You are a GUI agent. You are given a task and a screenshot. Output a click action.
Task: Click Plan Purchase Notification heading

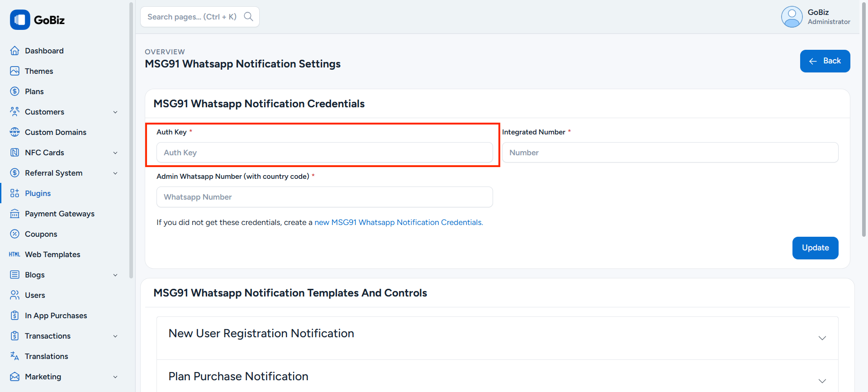[x=238, y=377]
